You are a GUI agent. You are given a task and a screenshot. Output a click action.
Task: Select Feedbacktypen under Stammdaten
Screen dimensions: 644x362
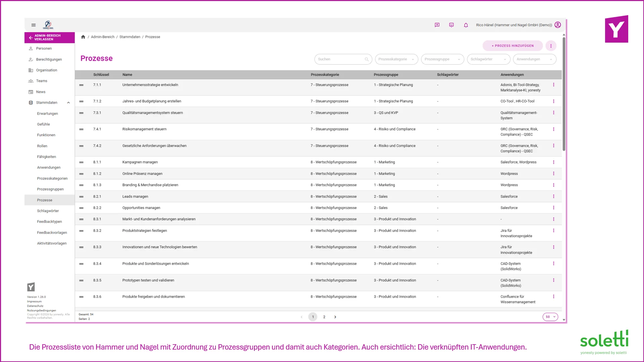click(49, 222)
